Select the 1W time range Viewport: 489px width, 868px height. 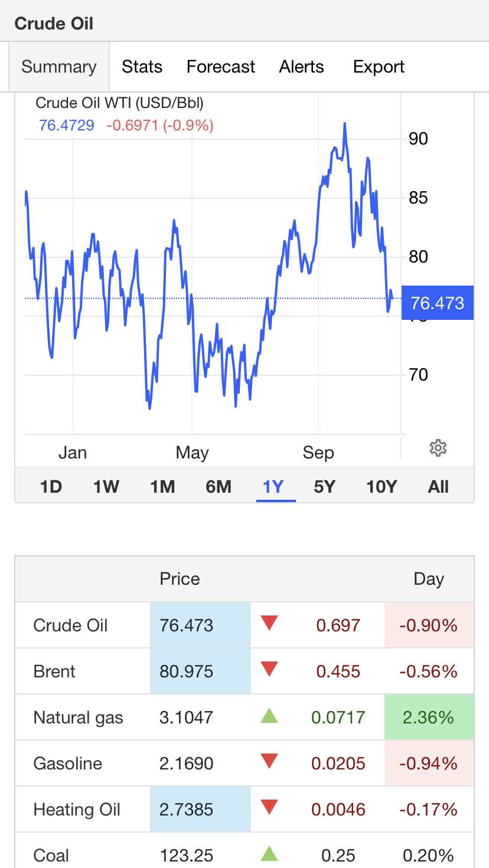coord(106,487)
